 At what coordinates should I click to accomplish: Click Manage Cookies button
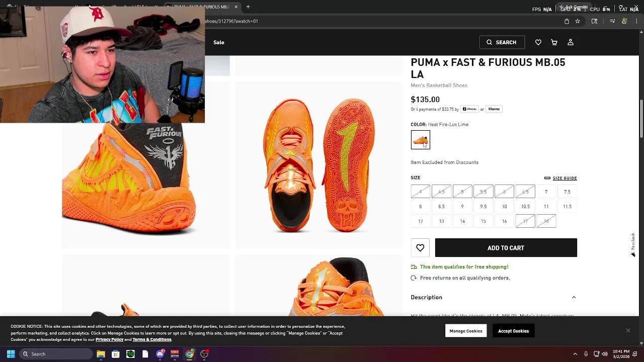pyautogui.click(x=466, y=331)
